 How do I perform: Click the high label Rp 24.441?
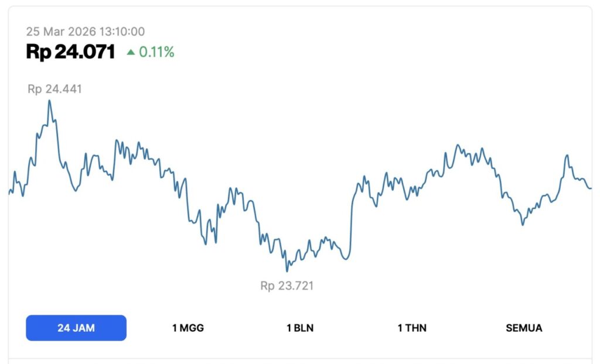pos(54,90)
